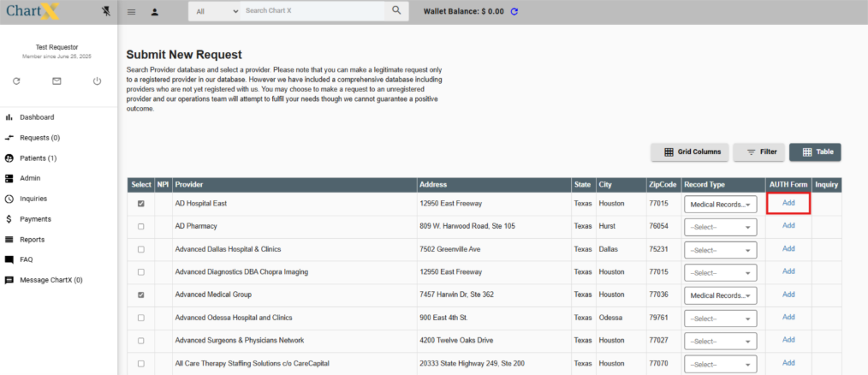
Task: Check Advanced Diagnostics DBA Chopra Imaging row
Action: tap(140, 272)
